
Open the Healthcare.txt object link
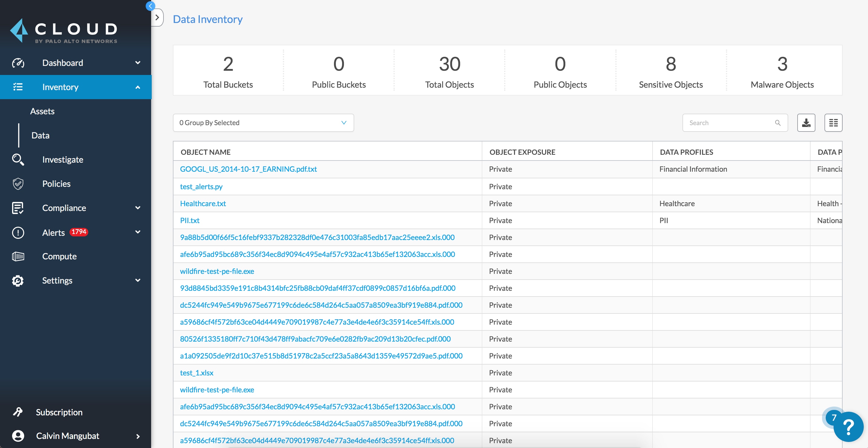point(202,204)
